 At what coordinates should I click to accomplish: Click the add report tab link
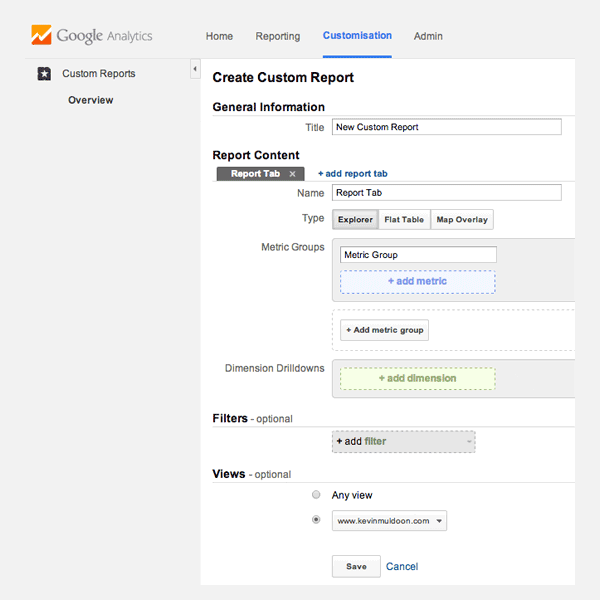coord(352,174)
